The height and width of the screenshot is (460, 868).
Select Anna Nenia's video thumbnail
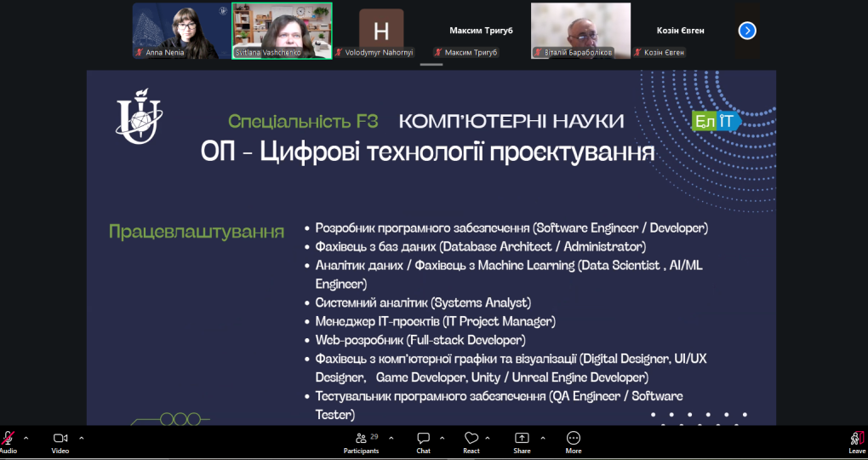(180, 30)
